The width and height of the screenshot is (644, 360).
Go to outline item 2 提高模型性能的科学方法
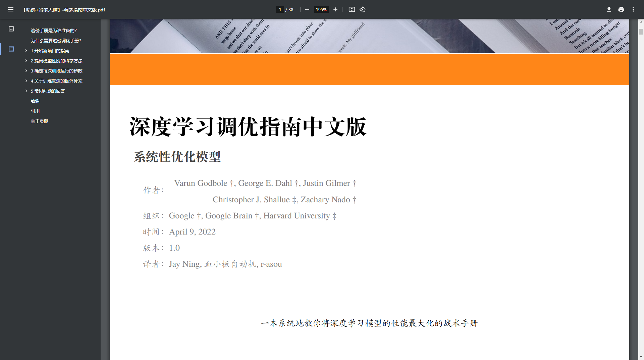pos(56,61)
